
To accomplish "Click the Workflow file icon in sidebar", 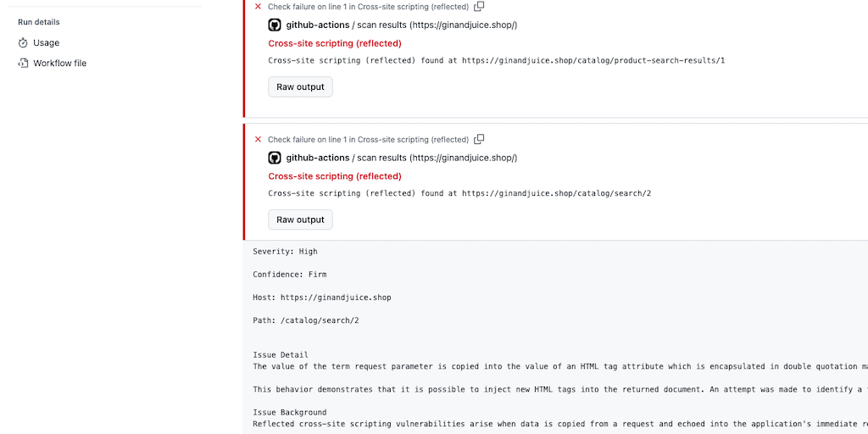I will 24,63.
